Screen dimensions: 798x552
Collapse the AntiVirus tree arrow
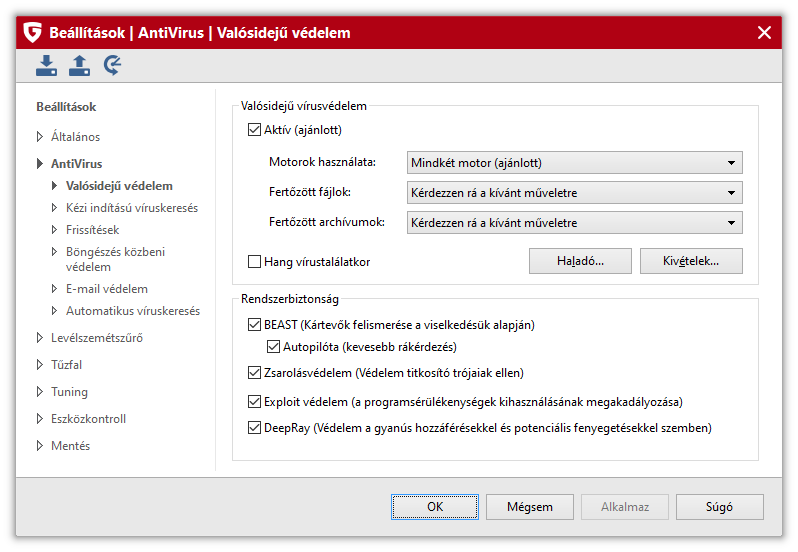point(40,163)
